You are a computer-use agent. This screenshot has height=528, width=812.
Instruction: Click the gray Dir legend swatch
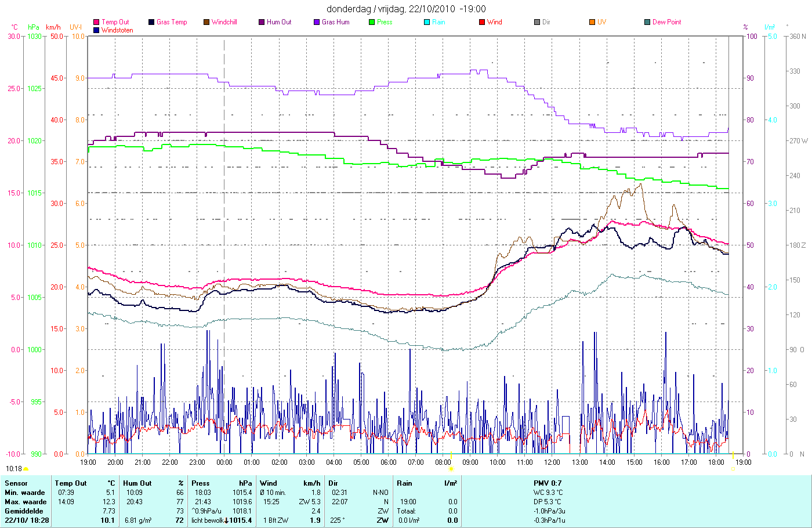tap(537, 22)
